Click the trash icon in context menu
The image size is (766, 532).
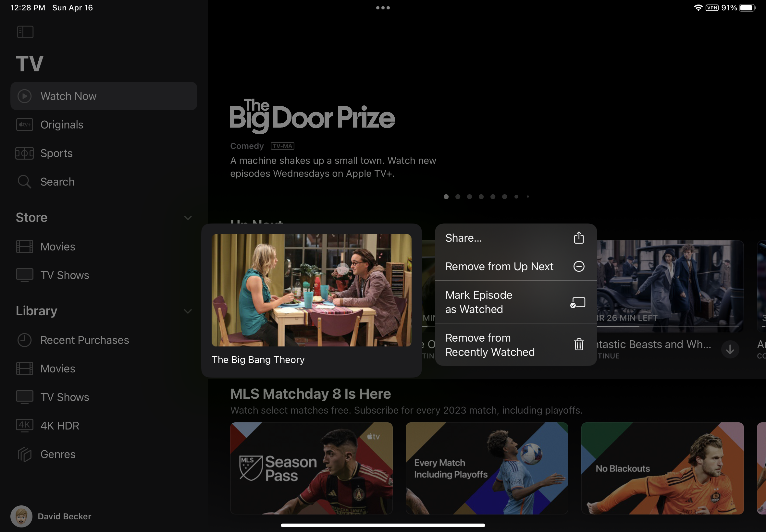click(x=579, y=344)
